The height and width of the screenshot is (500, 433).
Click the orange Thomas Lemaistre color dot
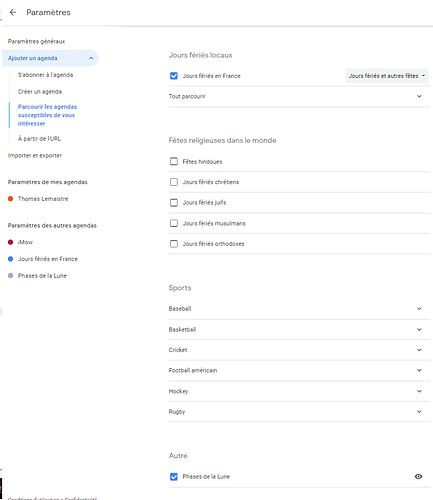(11, 199)
